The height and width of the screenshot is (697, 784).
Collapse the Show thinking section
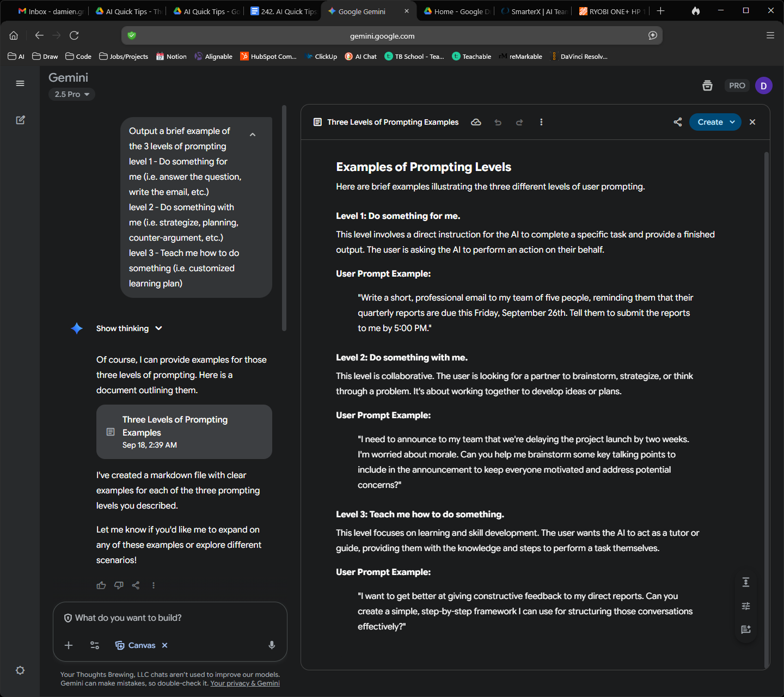point(129,328)
